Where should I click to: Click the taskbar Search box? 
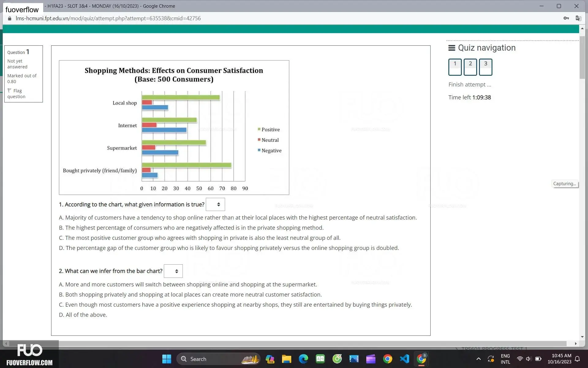pos(218,359)
